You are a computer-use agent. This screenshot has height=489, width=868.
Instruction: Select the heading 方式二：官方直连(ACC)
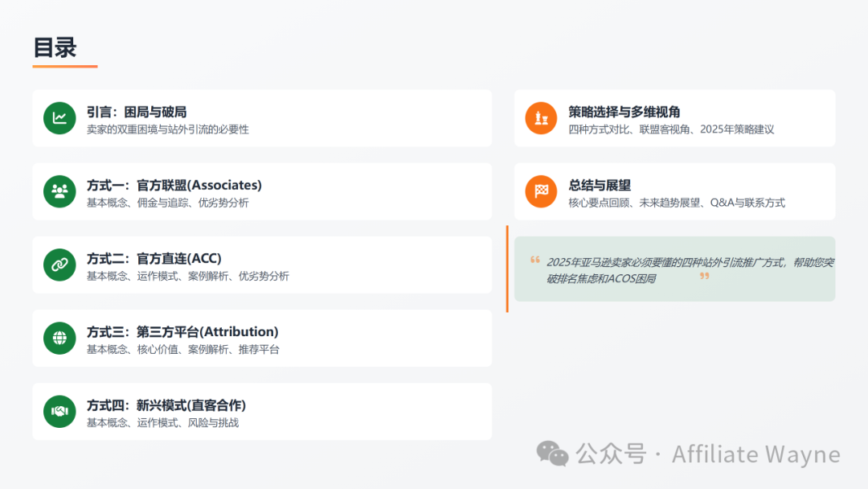pyautogui.click(x=154, y=259)
